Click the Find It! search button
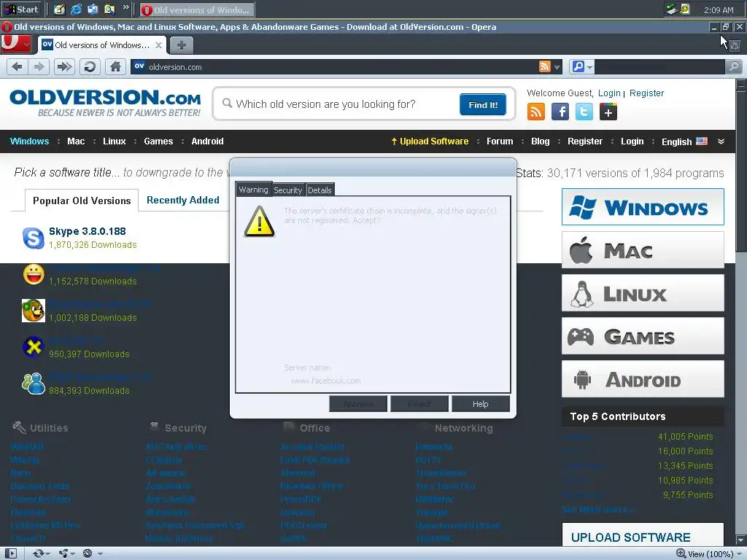The height and width of the screenshot is (560, 747). (x=483, y=105)
